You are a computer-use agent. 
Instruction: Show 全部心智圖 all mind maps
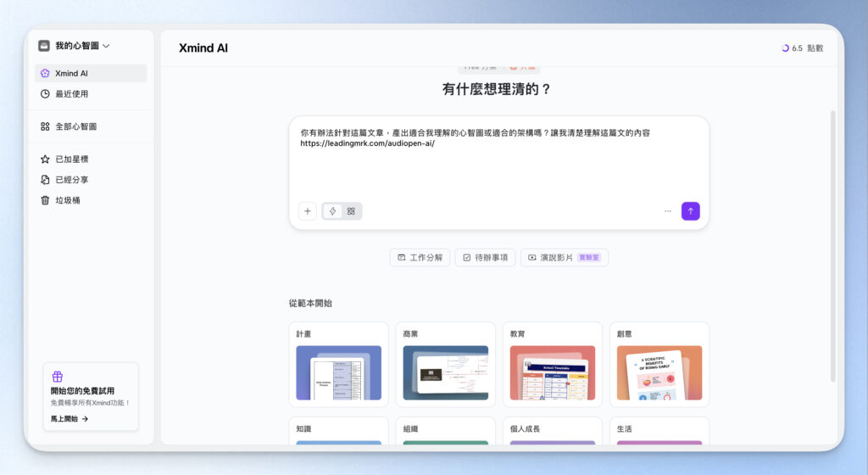91,126
